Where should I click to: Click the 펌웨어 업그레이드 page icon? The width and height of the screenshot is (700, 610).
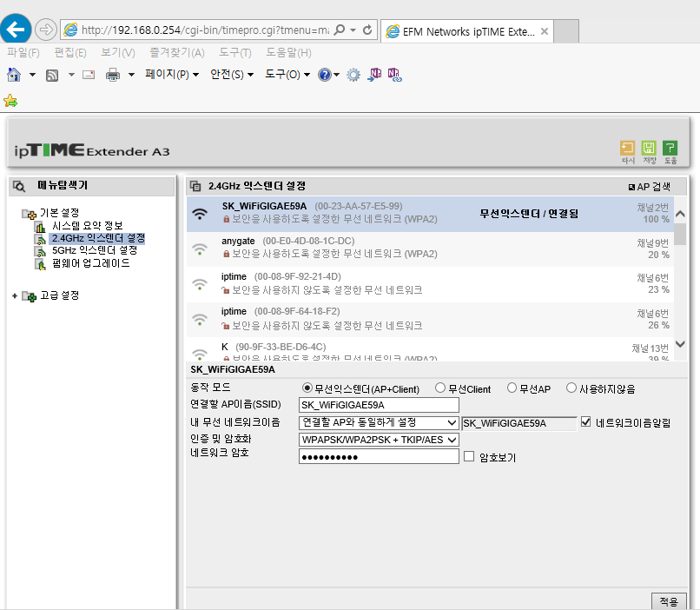pyautogui.click(x=41, y=264)
